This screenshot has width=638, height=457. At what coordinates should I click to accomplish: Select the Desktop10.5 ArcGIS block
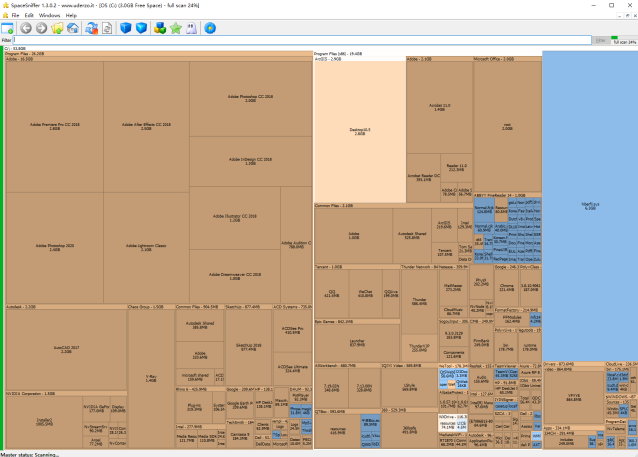[360, 131]
